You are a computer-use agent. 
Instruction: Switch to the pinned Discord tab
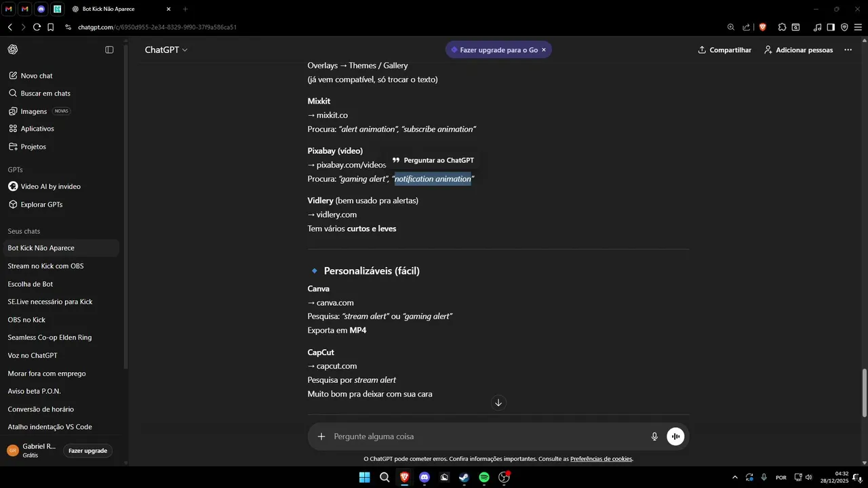coord(41,9)
